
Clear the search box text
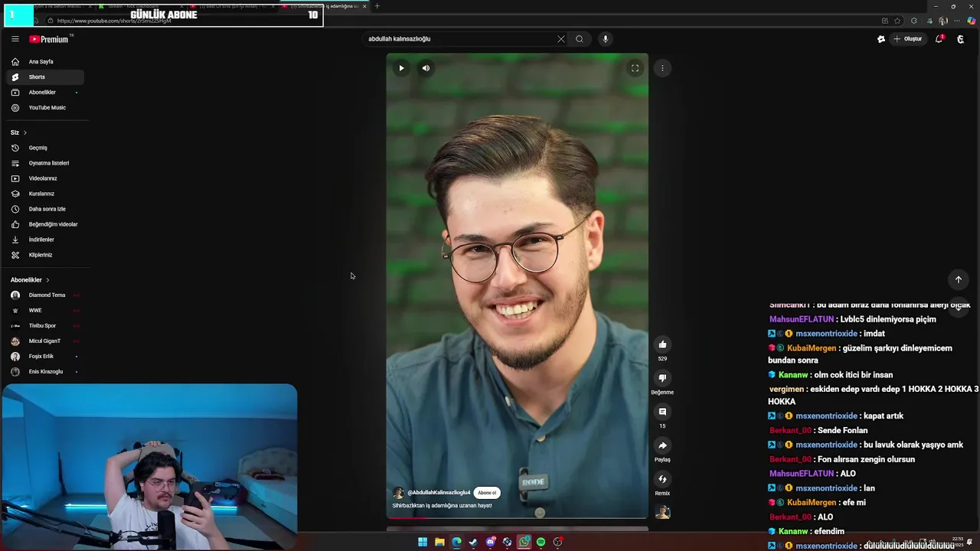560,39
